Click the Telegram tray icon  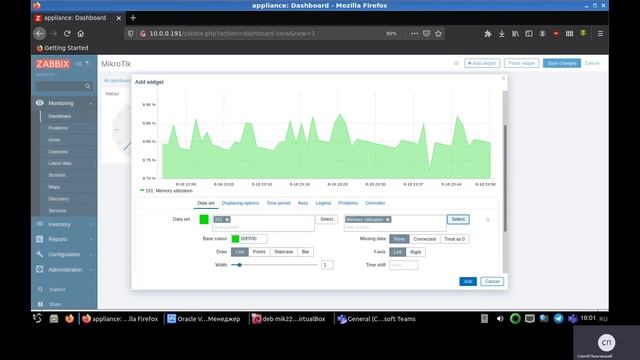558,318
